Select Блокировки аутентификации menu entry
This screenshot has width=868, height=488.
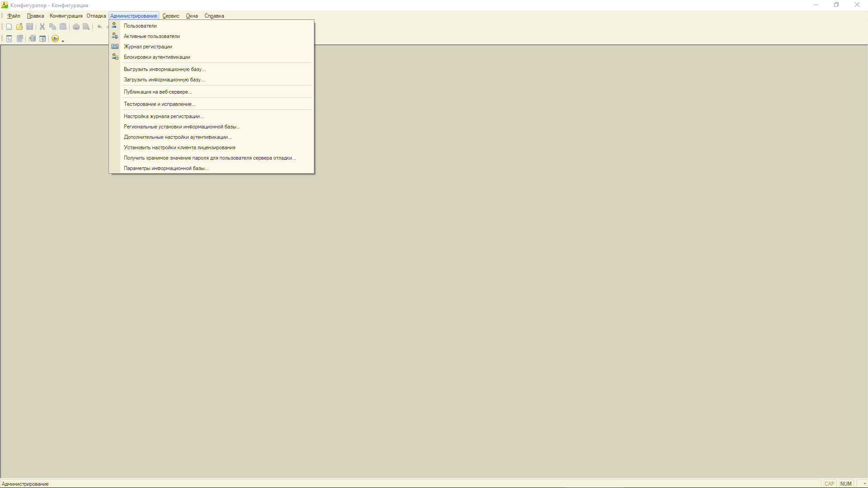pyautogui.click(x=212, y=57)
